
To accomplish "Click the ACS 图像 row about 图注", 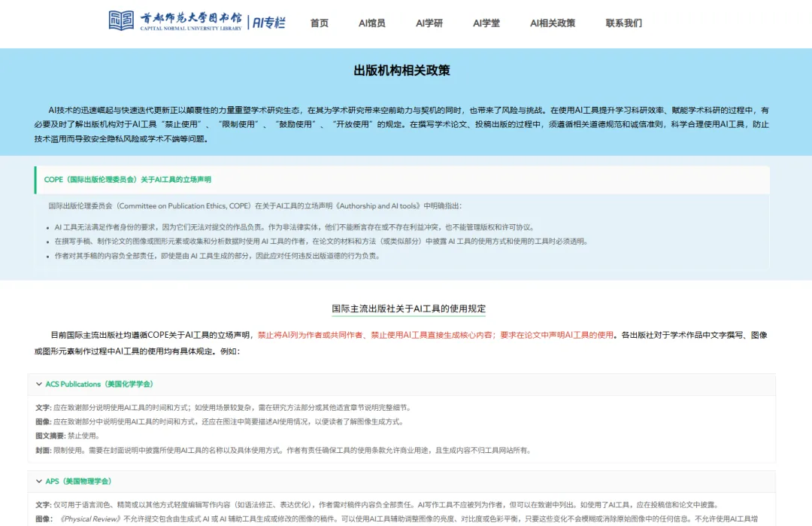I will [x=220, y=422].
